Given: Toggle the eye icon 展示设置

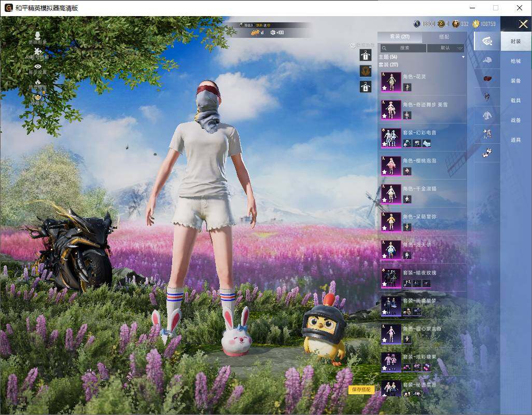Looking at the screenshot, I should tap(38, 66).
